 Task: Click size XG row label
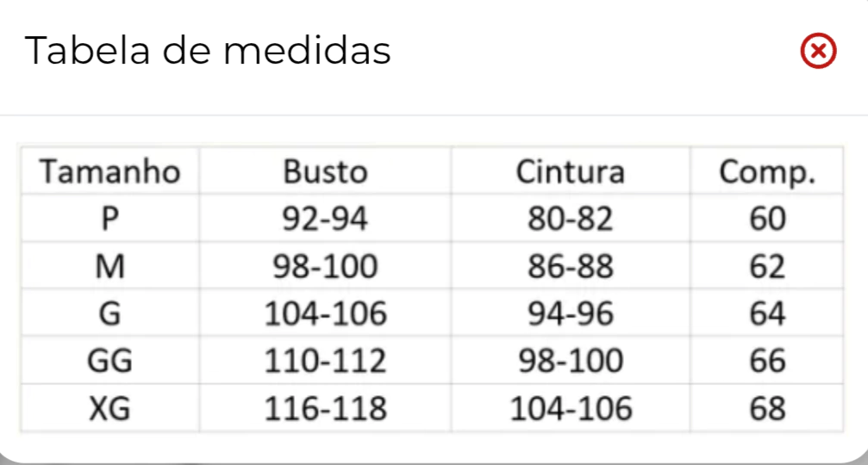pyautogui.click(x=109, y=409)
